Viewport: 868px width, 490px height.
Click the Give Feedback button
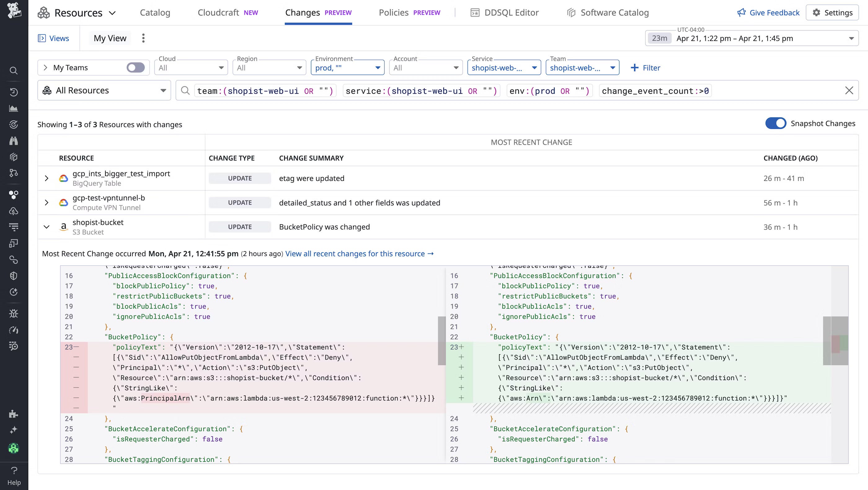tap(768, 12)
